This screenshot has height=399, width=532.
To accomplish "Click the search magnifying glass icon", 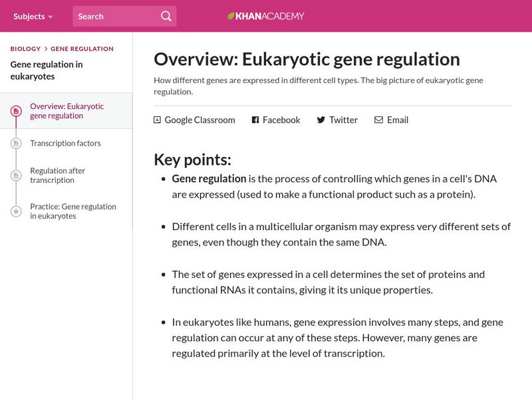I will tap(166, 16).
